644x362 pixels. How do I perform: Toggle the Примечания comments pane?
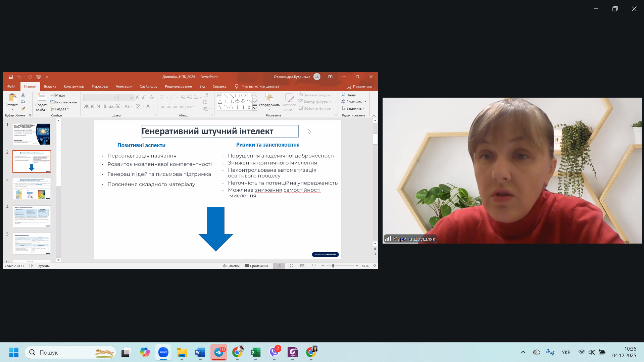(256, 266)
